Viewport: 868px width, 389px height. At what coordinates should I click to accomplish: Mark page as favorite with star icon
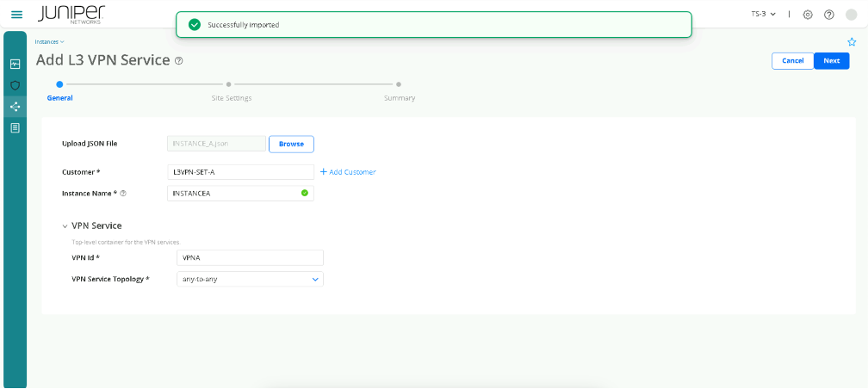point(852,42)
